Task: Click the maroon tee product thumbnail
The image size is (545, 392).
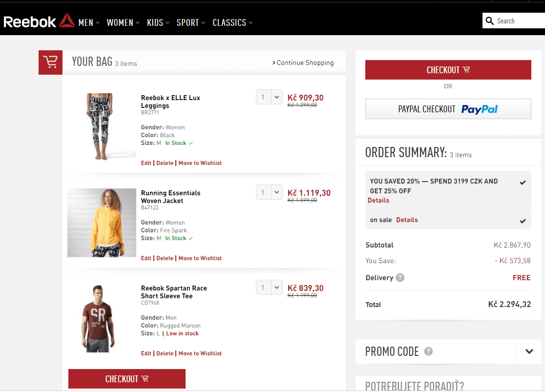Action: pos(102,318)
